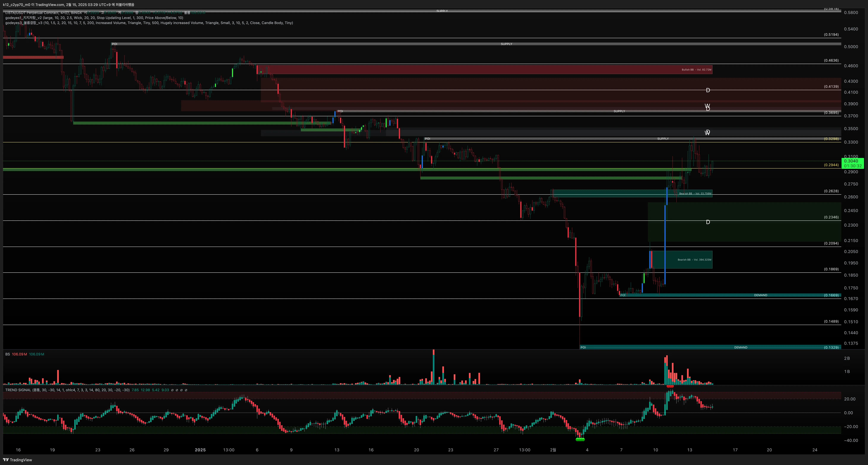Click the 20.00 tick on the trend signal axis

(849, 399)
